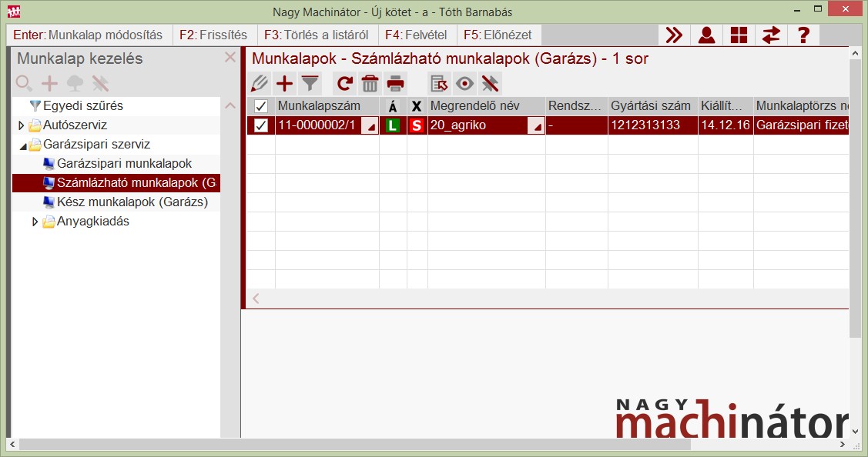Expand the Anyagkiadás tree folder
The image size is (868, 457).
pyautogui.click(x=35, y=222)
